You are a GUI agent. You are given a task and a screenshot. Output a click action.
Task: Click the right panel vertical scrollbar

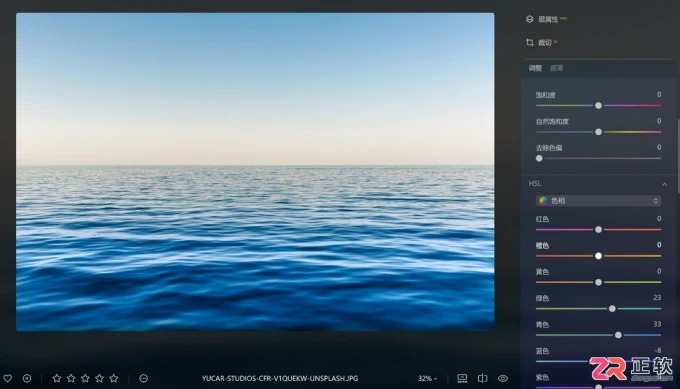click(678, 156)
